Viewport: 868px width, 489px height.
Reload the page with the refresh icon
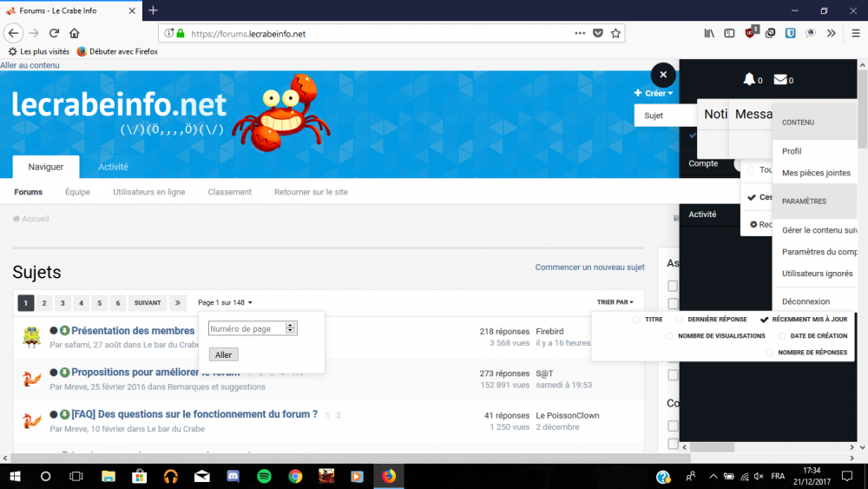pyautogui.click(x=54, y=33)
